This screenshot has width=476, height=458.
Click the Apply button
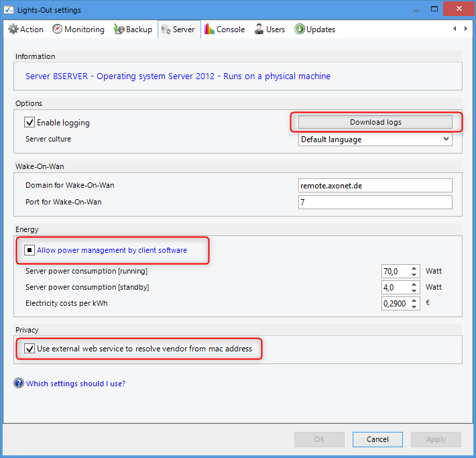[x=436, y=439]
